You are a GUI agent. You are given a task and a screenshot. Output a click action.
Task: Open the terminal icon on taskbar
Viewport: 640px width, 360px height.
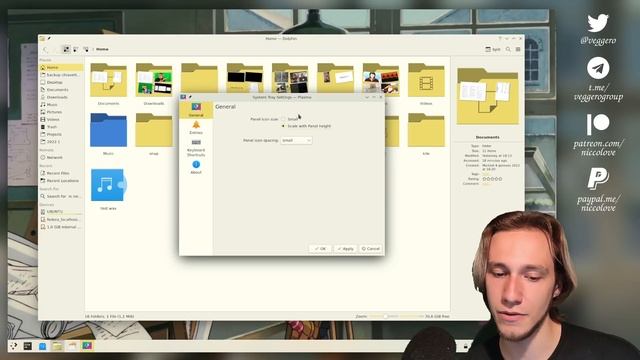tap(28, 346)
